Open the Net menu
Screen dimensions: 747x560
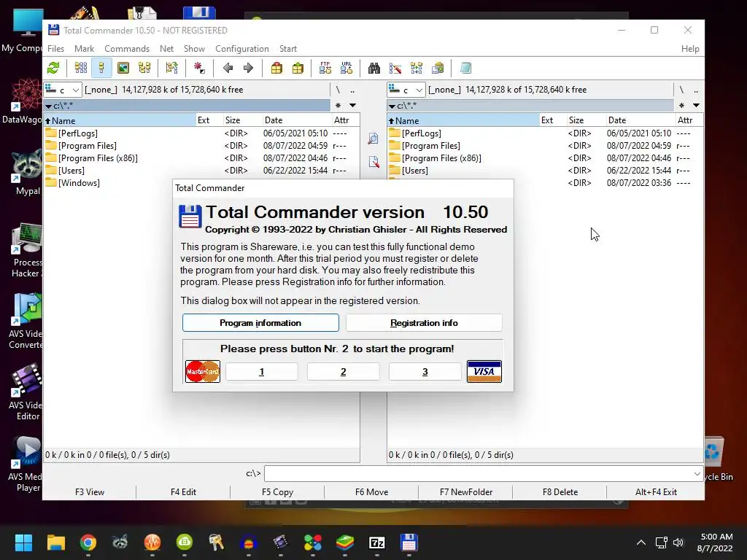(167, 49)
